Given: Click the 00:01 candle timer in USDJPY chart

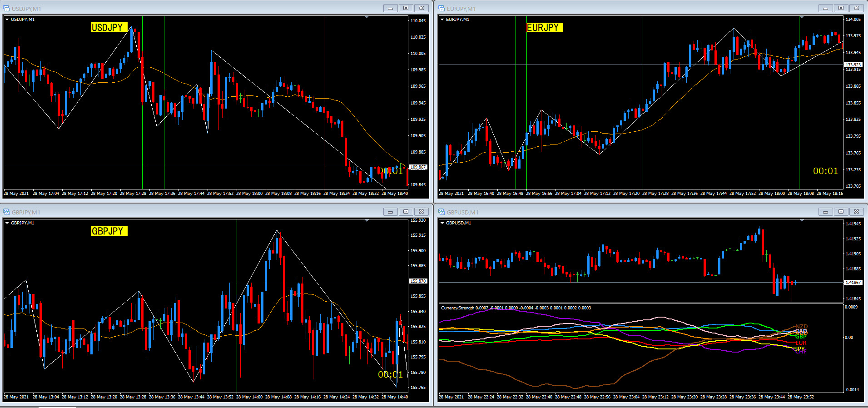Looking at the screenshot, I should pos(391,171).
